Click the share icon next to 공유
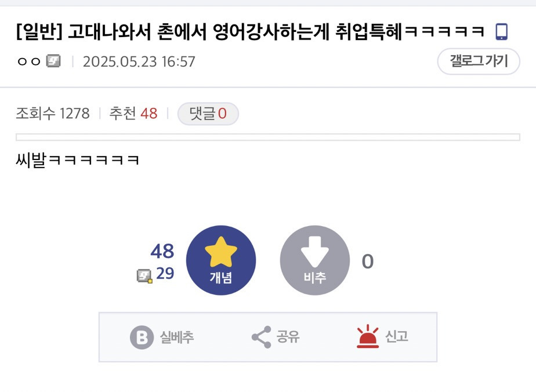Image resolution: width=536 pixels, height=392 pixels. click(262, 337)
